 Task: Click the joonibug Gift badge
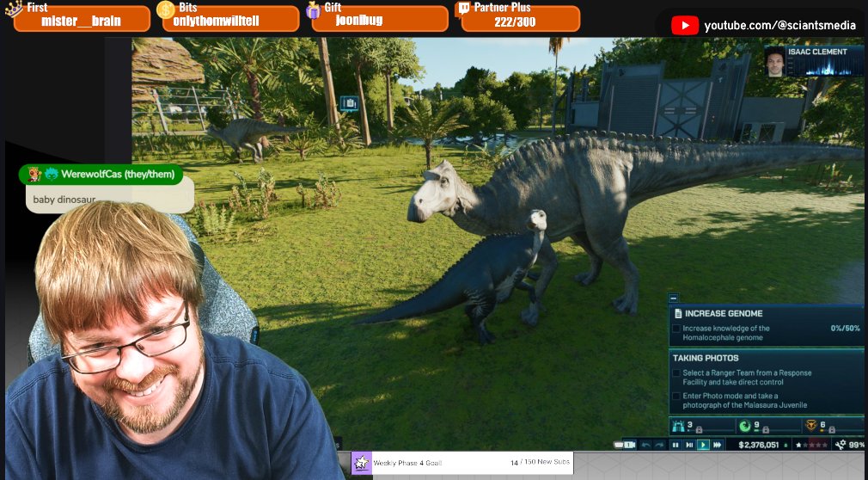coord(380,21)
